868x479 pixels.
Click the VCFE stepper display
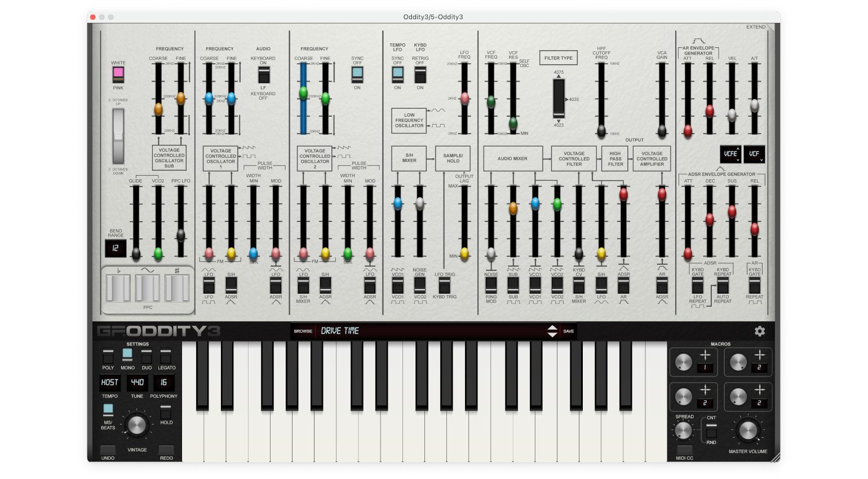730,154
